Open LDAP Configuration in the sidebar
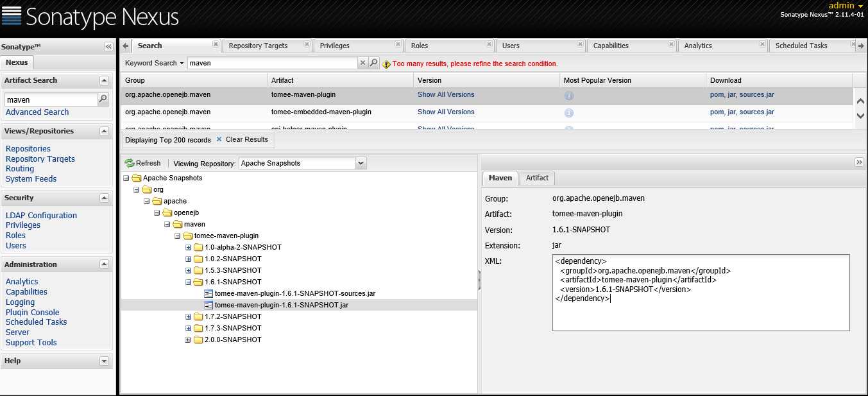 [41, 216]
